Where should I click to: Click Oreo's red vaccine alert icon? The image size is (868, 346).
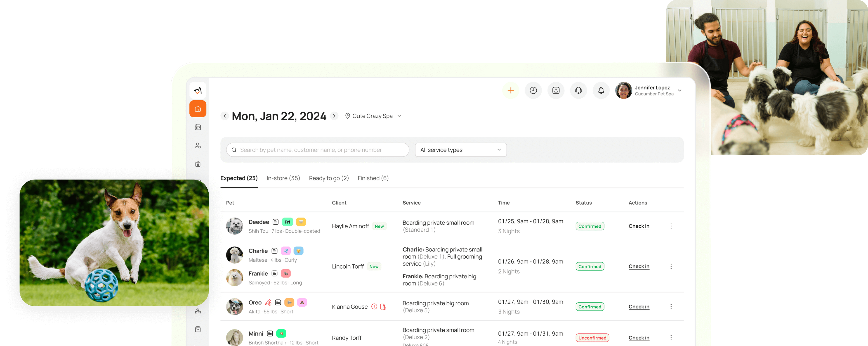tap(268, 303)
